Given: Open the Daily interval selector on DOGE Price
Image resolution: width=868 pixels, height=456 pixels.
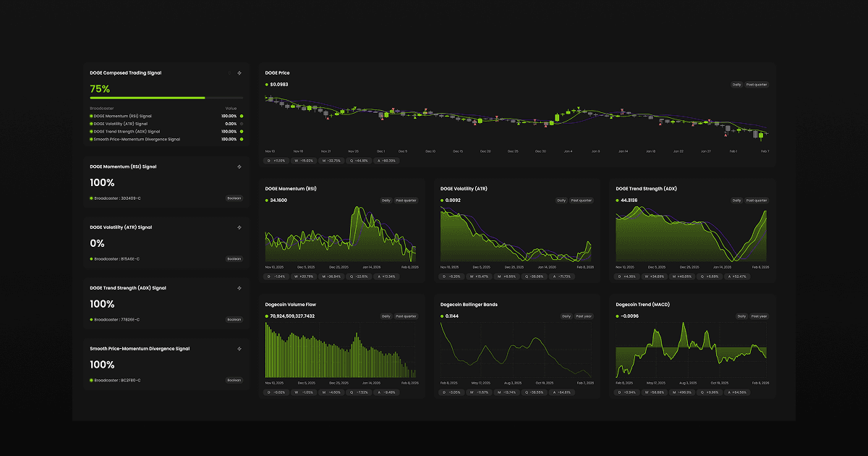Looking at the screenshot, I should tap(736, 85).
